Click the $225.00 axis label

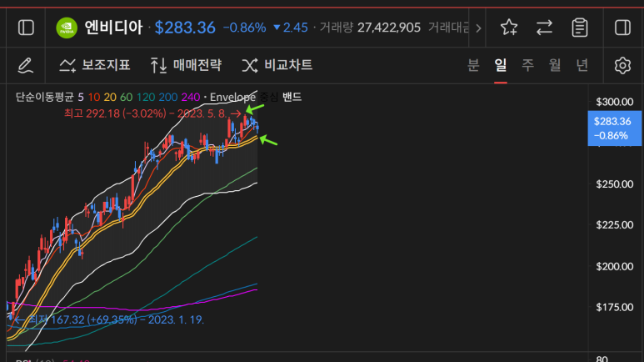(x=615, y=224)
